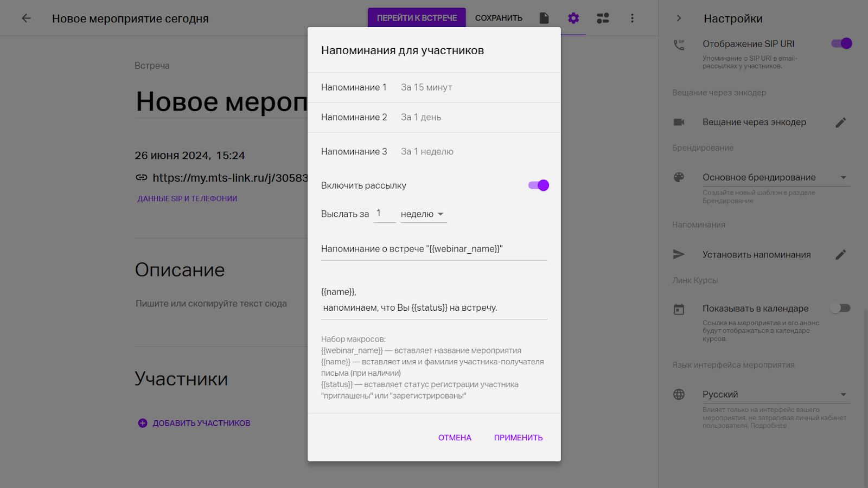Open the settings gear icon
Viewport: 868px width, 488px height.
coord(573,18)
